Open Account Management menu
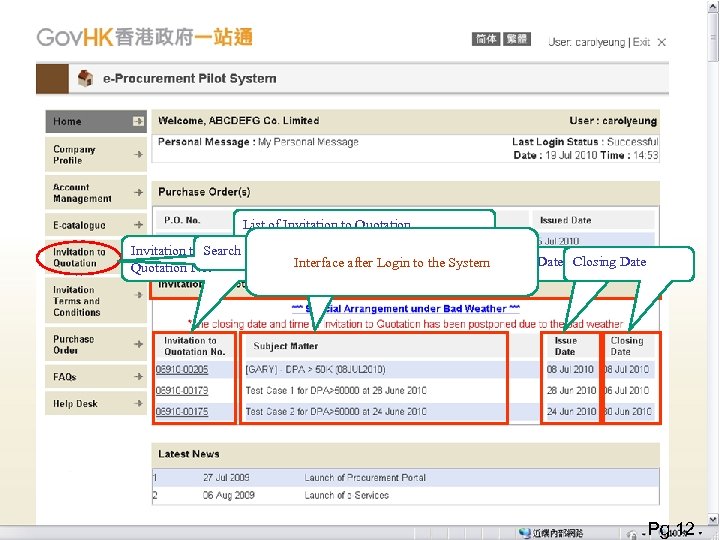The image size is (720, 540). point(96,193)
